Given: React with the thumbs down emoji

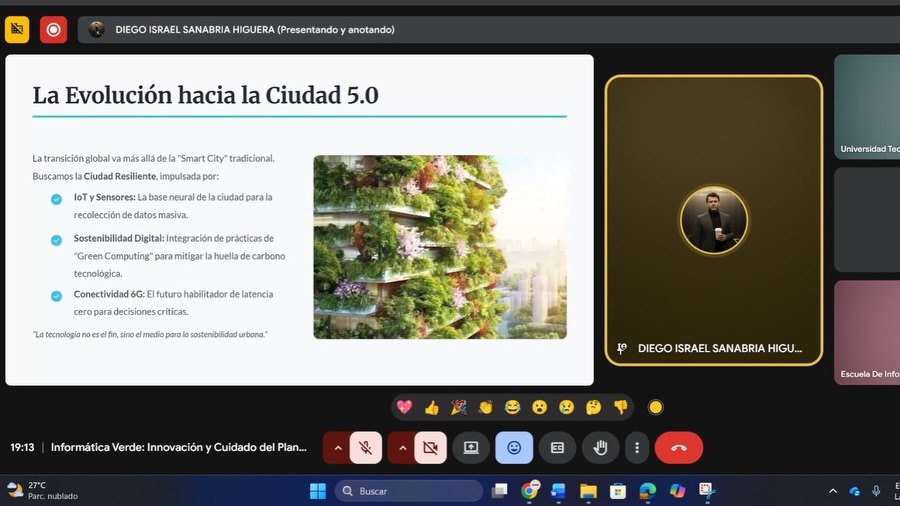Looking at the screenshot, I should coord(621,407).
